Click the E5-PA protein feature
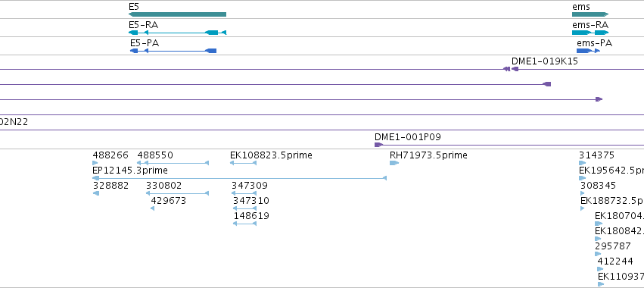This screenshot has width=644, height=288. pyautogui.click(x=173, y=51)
